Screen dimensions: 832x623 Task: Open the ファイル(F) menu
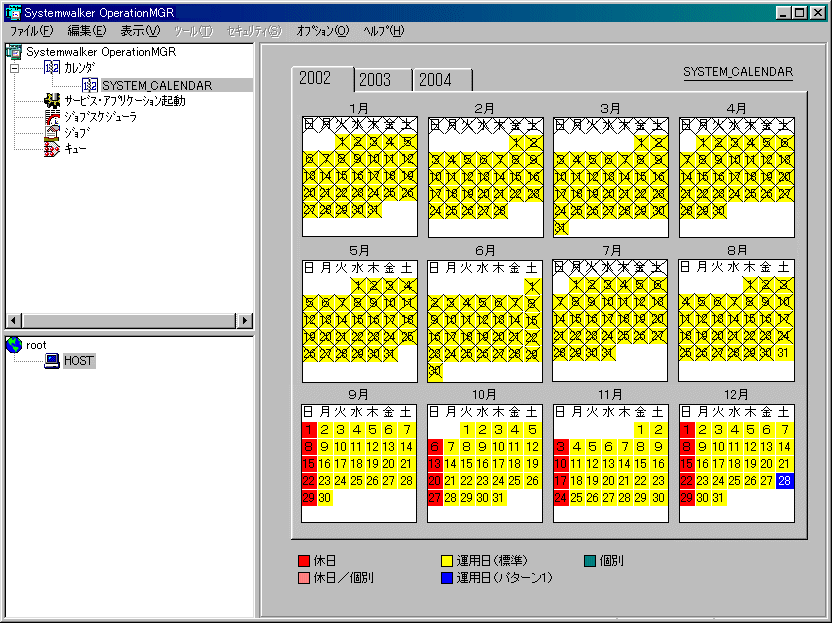point(31,31)
